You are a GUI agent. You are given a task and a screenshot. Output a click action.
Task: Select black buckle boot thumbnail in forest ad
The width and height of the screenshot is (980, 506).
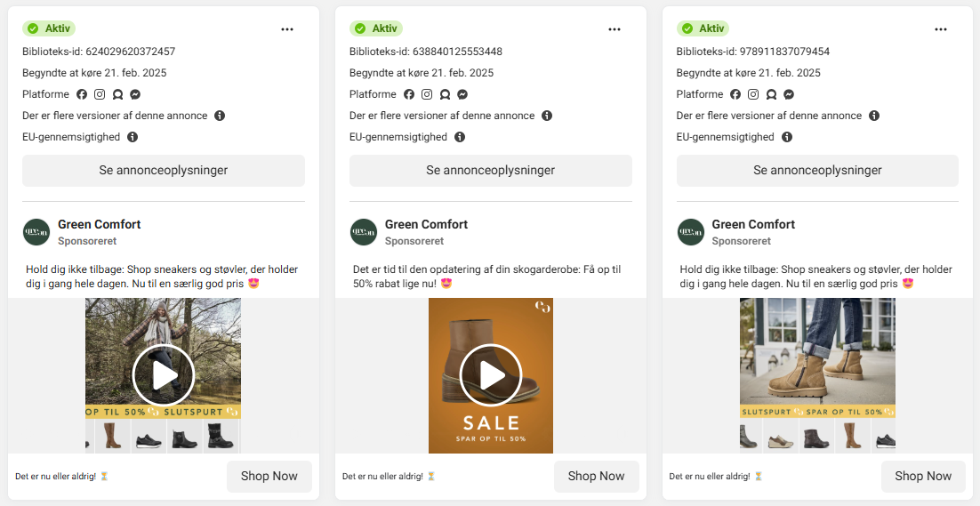[x=221, y=436]
